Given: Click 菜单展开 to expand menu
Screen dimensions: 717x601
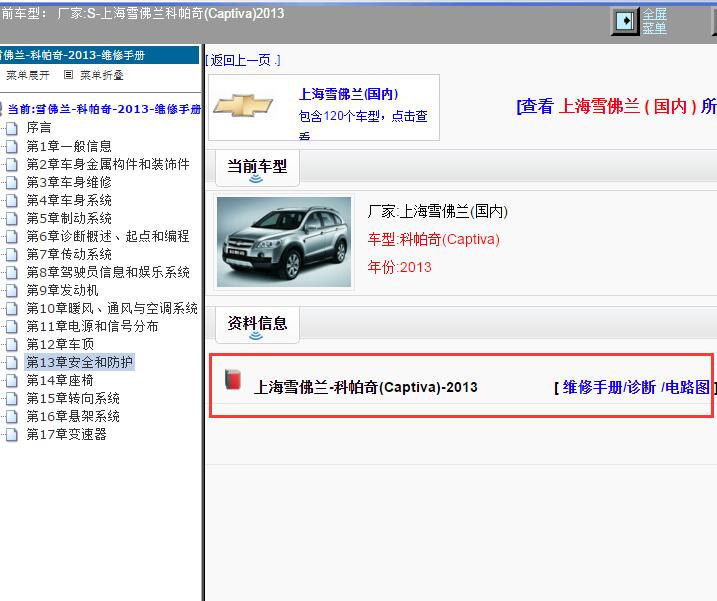Looking at the screenshot, I should (27, 75).
